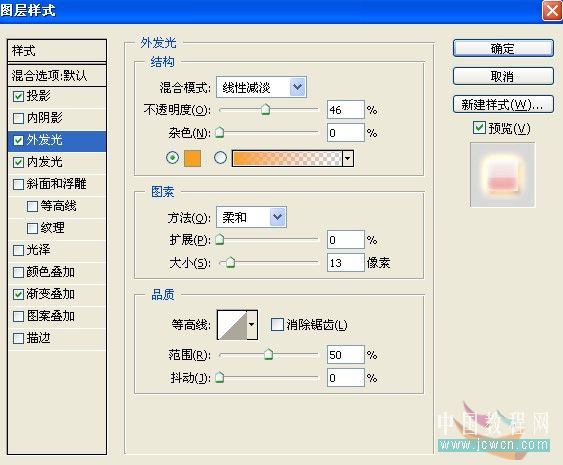
Task: Select 混合选项:默认 in the styles list
Action: [x=57, y=75]
